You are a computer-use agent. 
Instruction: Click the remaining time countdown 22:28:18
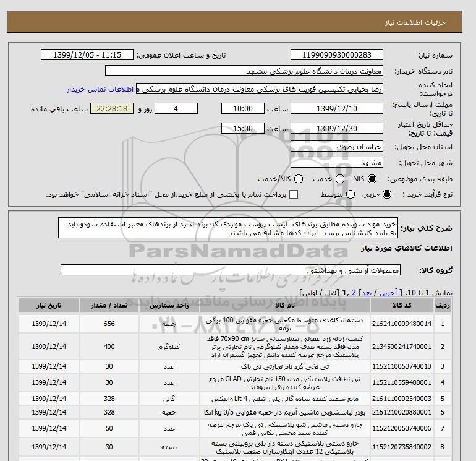pos(112,108)
